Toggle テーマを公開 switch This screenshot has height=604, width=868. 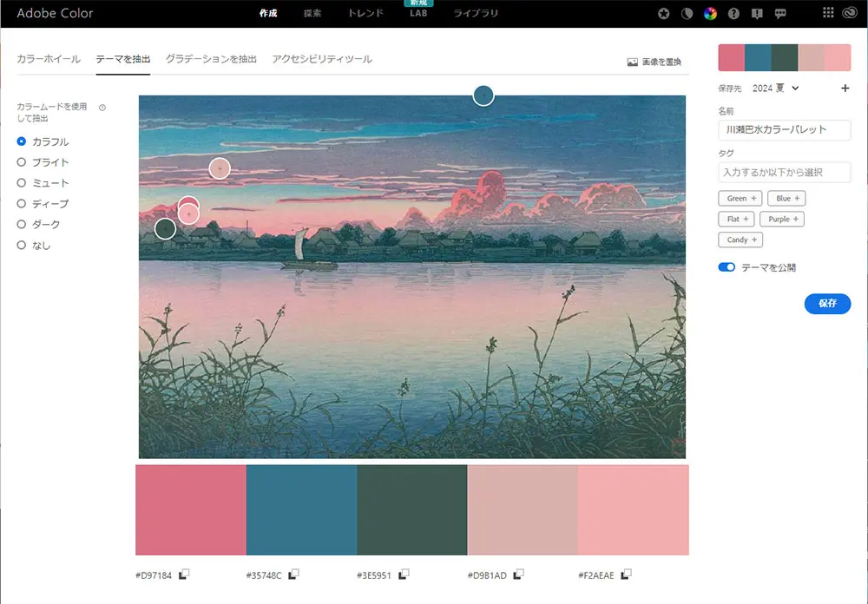727,267
